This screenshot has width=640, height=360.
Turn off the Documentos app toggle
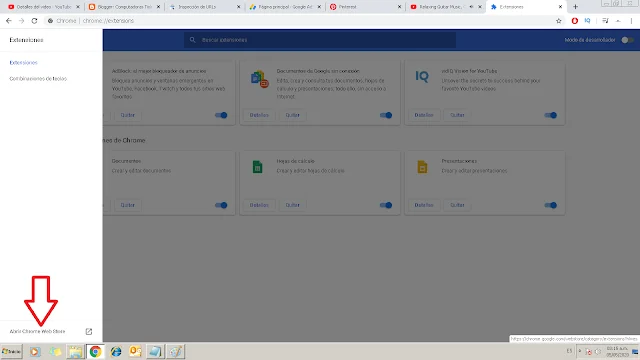(x=221, y=205)
